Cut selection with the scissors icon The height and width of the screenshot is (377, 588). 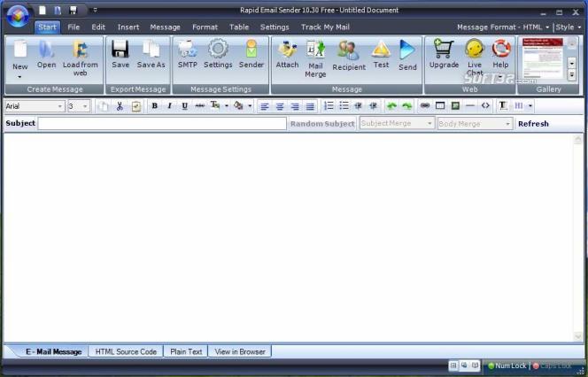[120, 106]
